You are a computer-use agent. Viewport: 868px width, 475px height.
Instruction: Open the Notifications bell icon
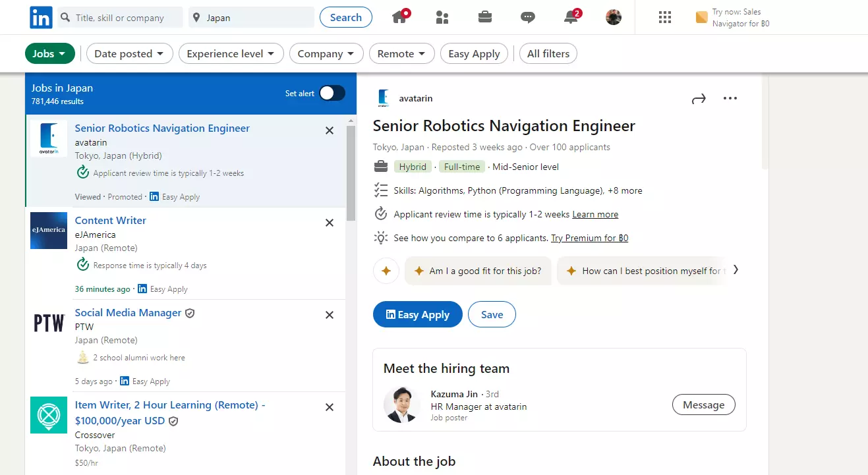[x=571, y=16]
